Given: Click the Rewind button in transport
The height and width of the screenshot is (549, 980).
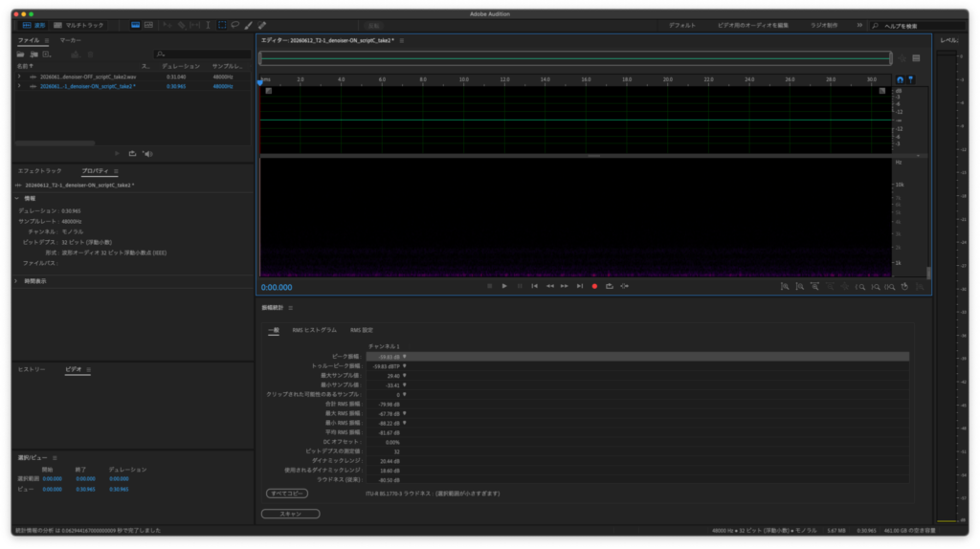Looking at the screenshot, I should pyautogui.click(x=550, y=286).
